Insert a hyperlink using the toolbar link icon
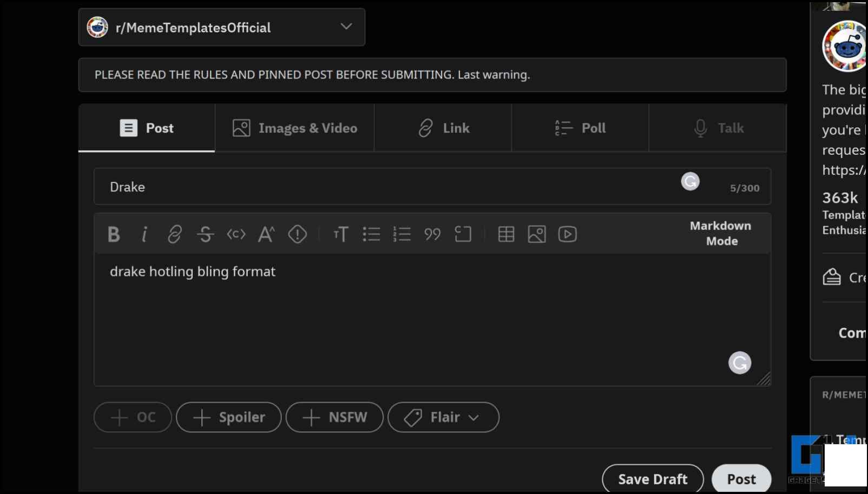 pyautogui.click(x=175, y=234)
